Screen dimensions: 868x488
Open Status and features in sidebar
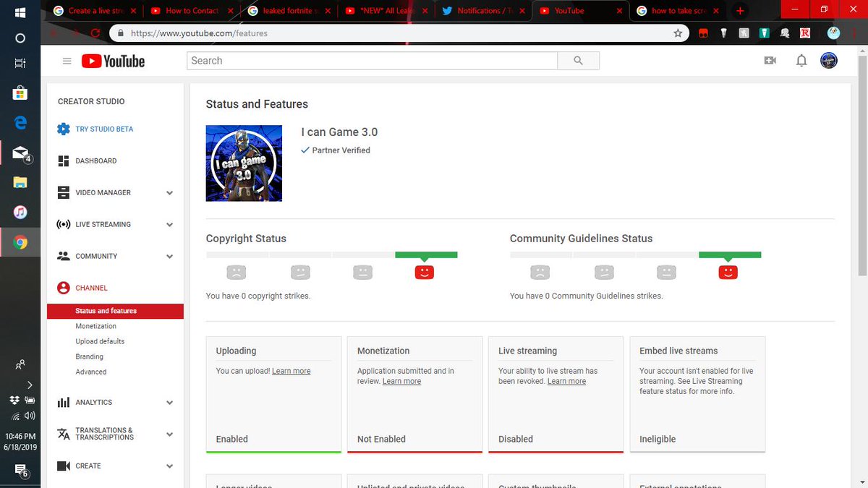116,311
